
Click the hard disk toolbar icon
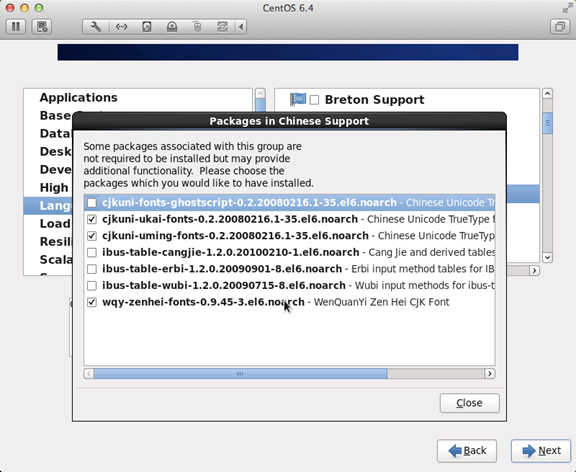point(147,27)
